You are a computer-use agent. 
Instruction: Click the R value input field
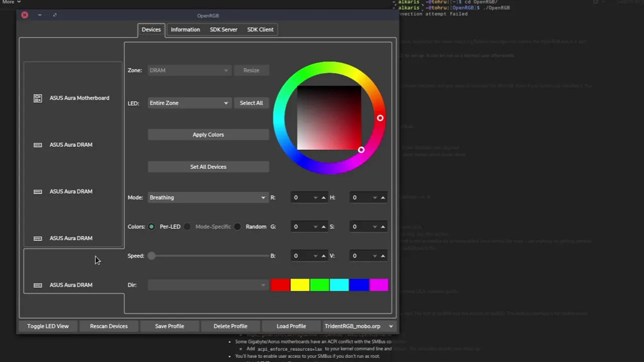tap(301, 198)
